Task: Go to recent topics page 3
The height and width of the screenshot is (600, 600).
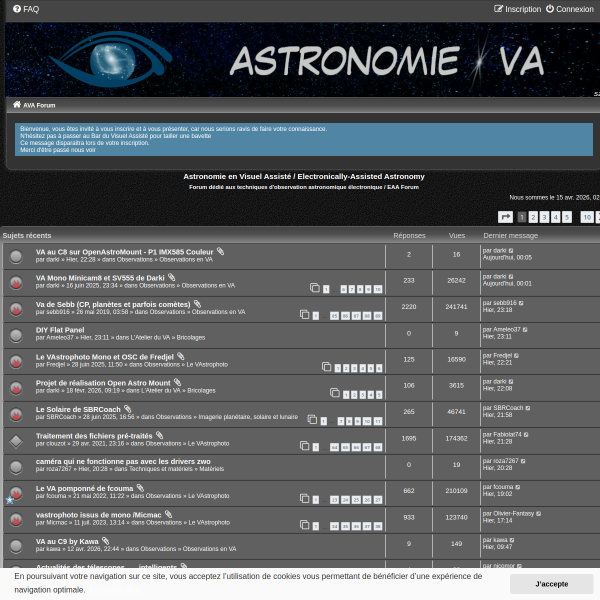Action: [x=544, y=217]
